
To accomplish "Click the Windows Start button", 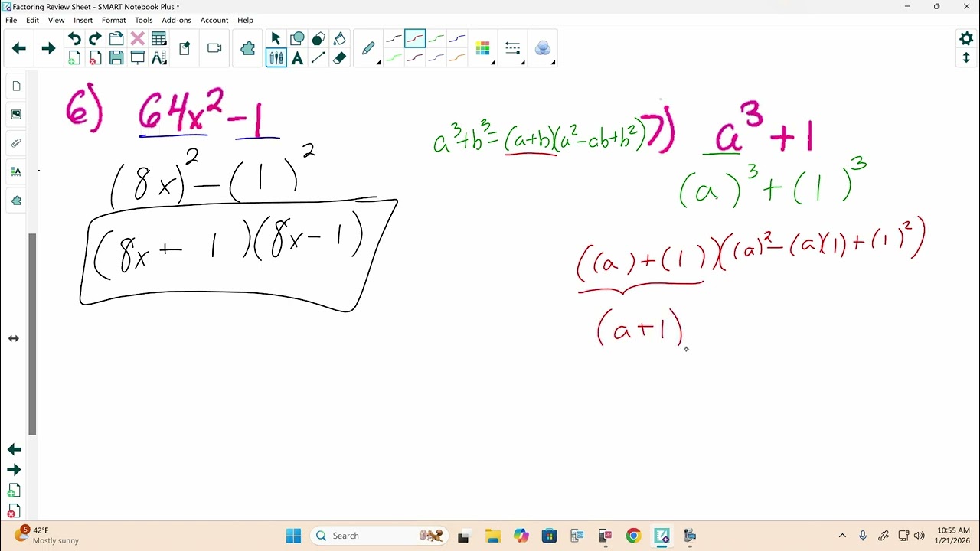I will tap(293, 536).
